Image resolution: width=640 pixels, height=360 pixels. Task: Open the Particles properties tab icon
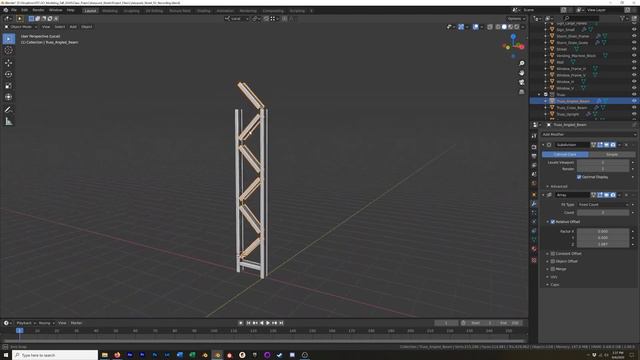click(534, 213)
